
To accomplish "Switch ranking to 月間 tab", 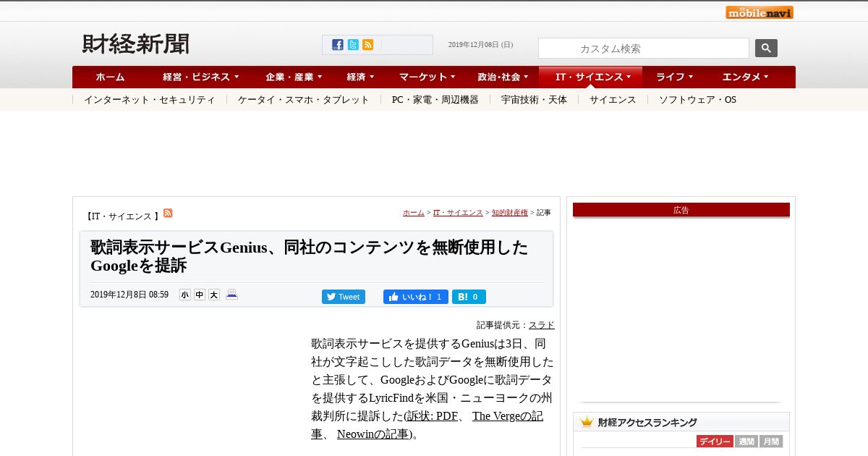I will click(x=771, y=442).
